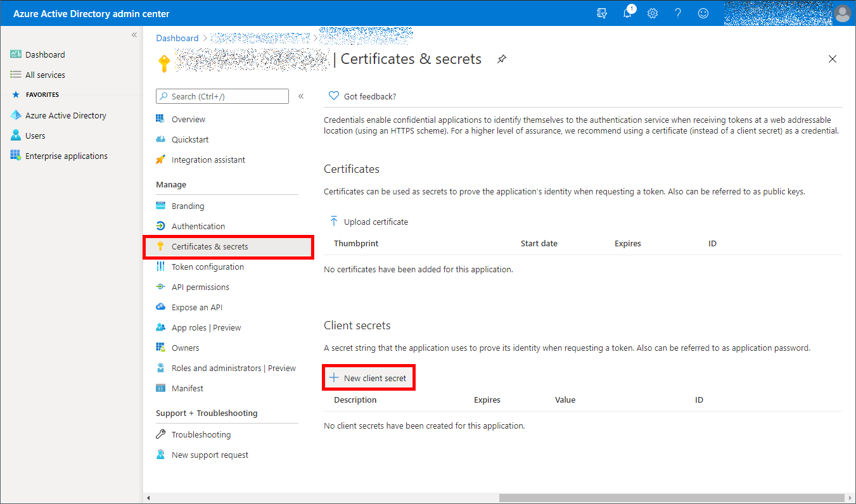Image resolution: width=856 pixels, height=504 pixels.
Task: Open the portal settings gear
Action: (x=653, y=13)
